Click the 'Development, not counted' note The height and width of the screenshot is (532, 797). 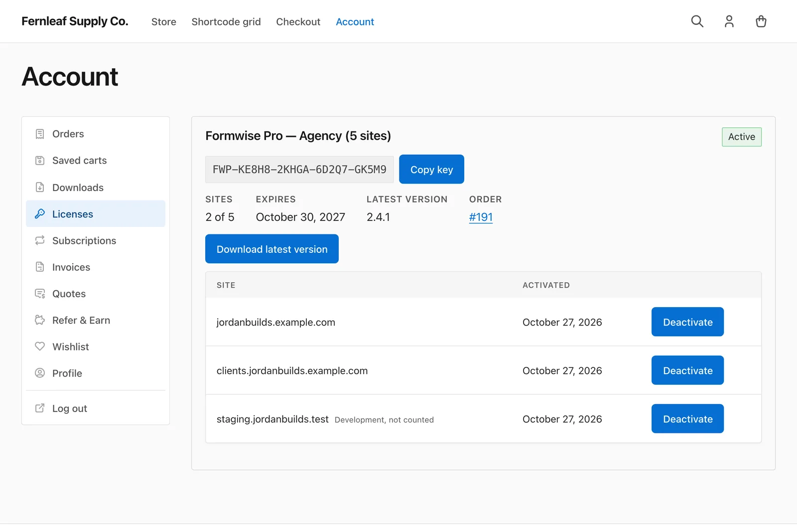[x=384, y=420]
